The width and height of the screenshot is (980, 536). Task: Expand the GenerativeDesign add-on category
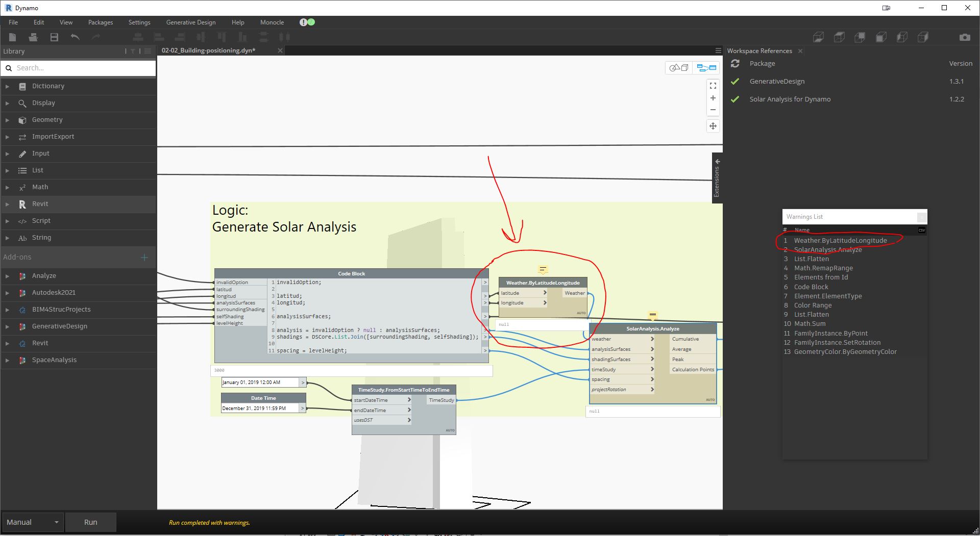[x=7, y=327]
